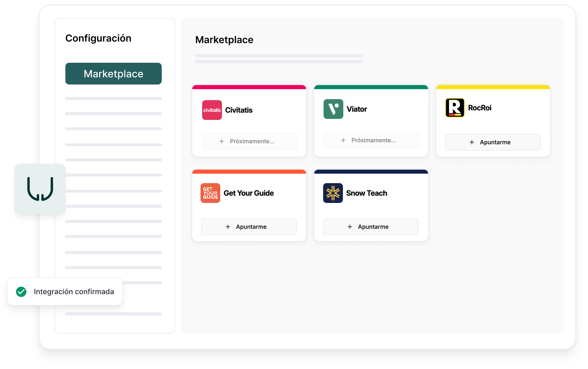588x369 pixels.
Task: Click the Integración confirmada notification text
Action: (x=74, y=292)
